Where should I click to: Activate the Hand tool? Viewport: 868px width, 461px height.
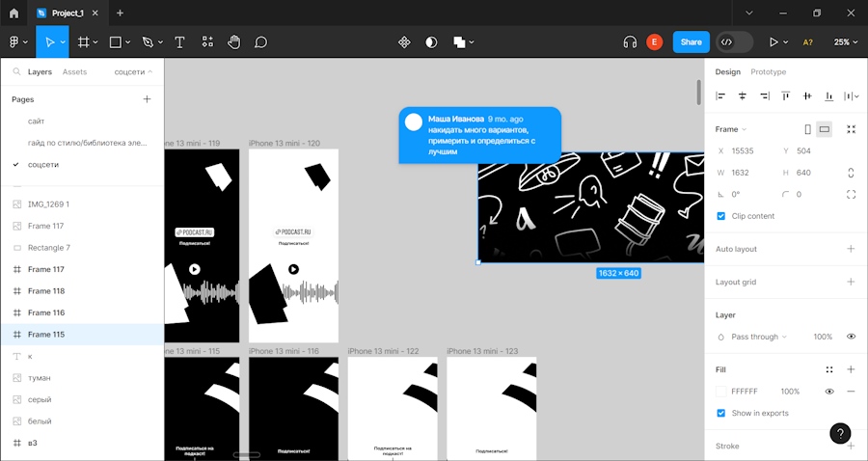coord(233,42)
